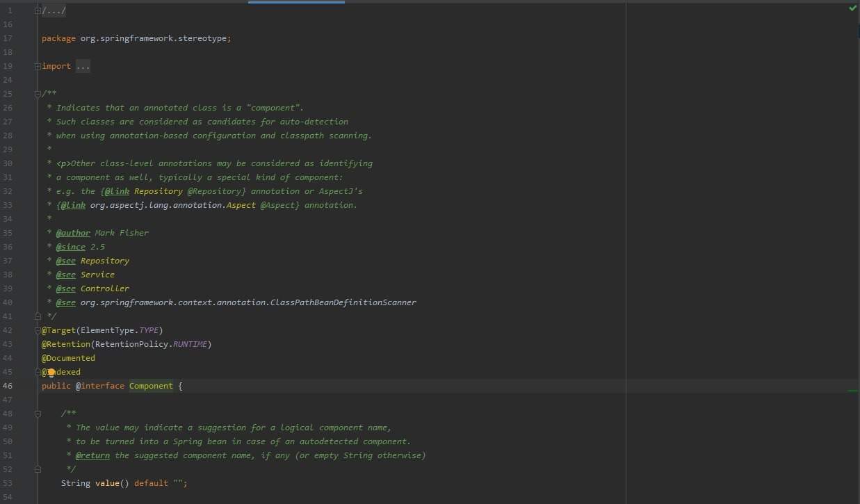This screenshot has width=860, height=504.
Task: Click the 'TYPE' constant on line 42
Action: [149, 330]
